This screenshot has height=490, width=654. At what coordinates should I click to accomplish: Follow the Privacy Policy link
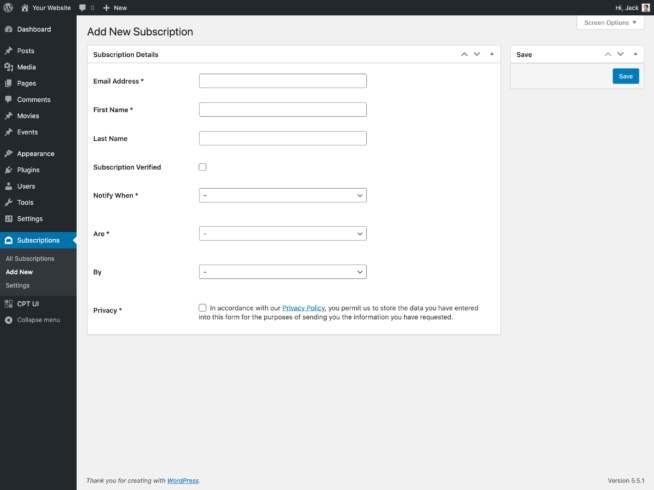[303, 309]
